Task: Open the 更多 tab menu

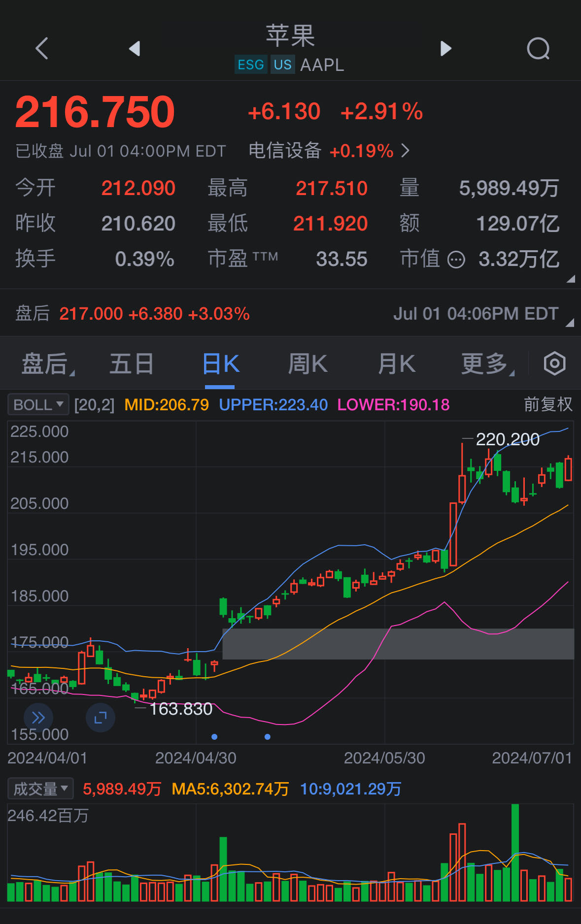Action: coord(488,364)
